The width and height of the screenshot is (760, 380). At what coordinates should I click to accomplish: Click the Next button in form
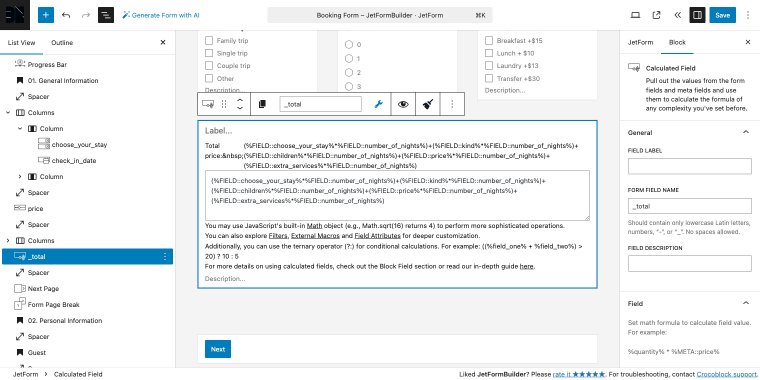pyautogui.click(x=218, y=349)
